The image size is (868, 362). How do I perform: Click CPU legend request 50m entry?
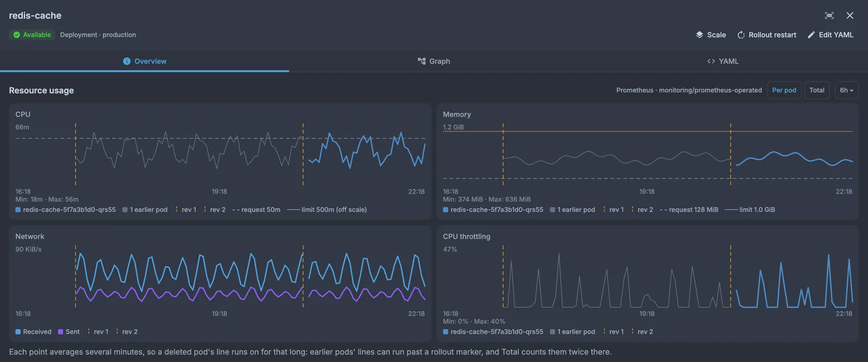tap(256, 210)
